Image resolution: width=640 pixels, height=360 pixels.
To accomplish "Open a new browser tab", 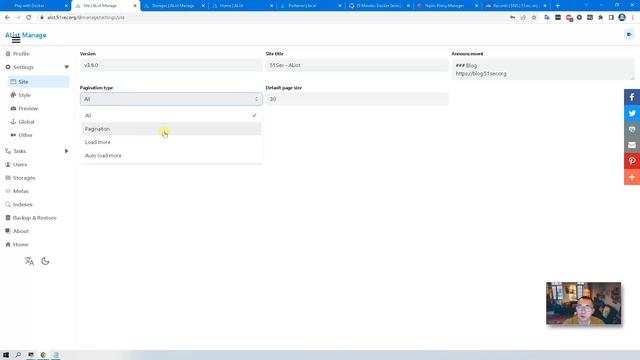I will (558, 6).
